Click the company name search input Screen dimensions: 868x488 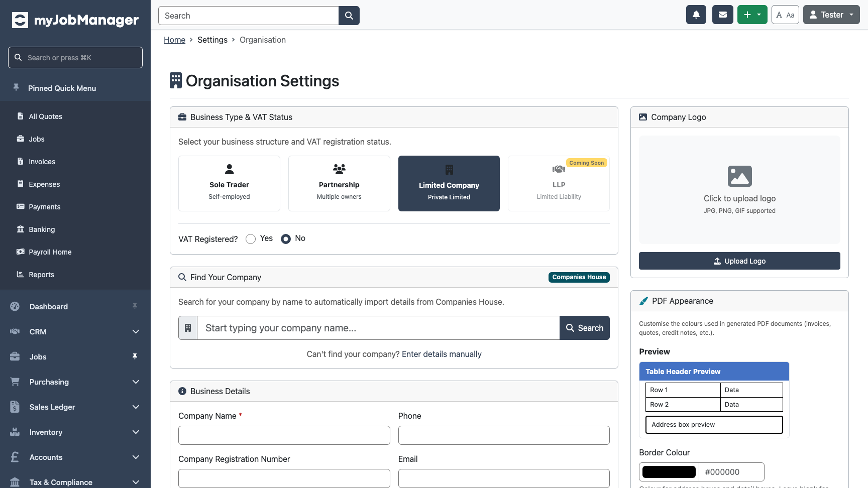[x=378, y=328]
